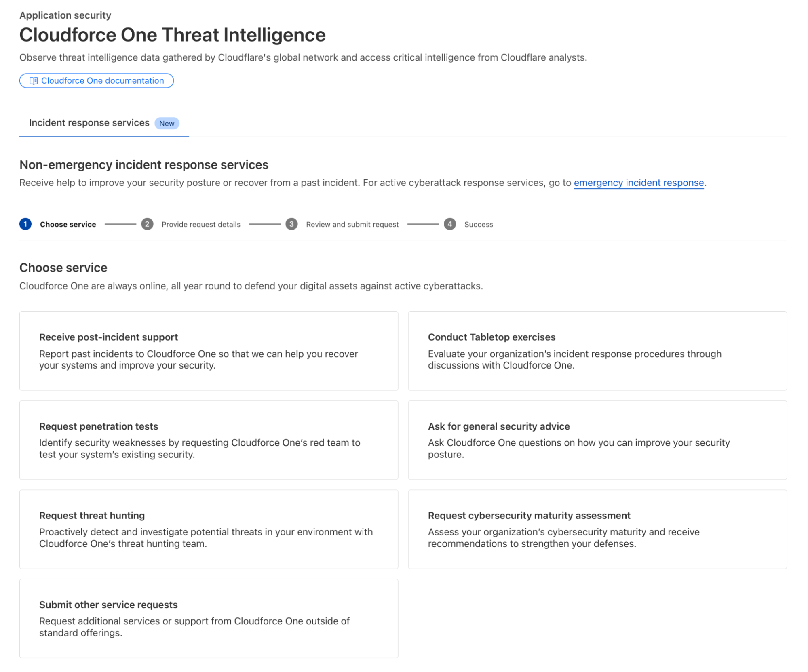Image resolution: width=808 pixels, height=672 pixels.
Task: Select the Receive post-incident support card
Action: 209,350
